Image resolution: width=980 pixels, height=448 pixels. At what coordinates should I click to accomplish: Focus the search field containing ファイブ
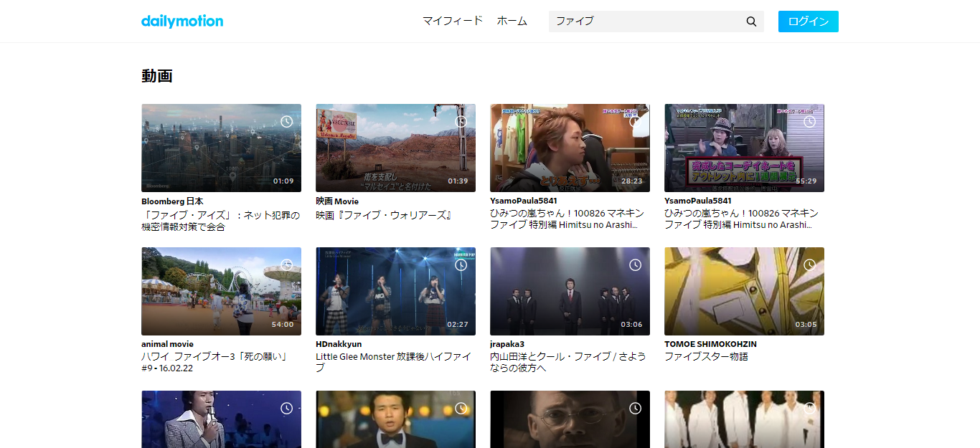[647, 22]
